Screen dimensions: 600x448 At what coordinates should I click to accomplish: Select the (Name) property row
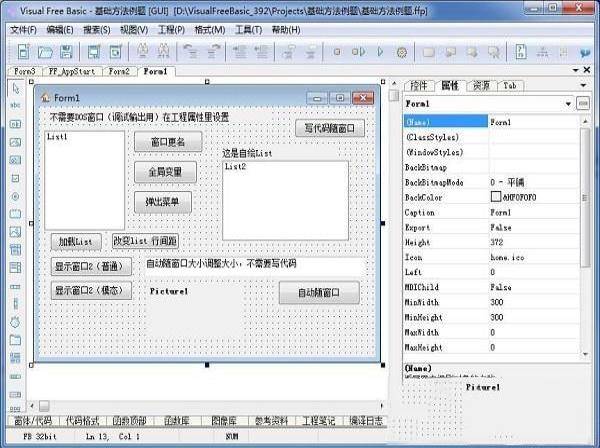tap(491, 122)
